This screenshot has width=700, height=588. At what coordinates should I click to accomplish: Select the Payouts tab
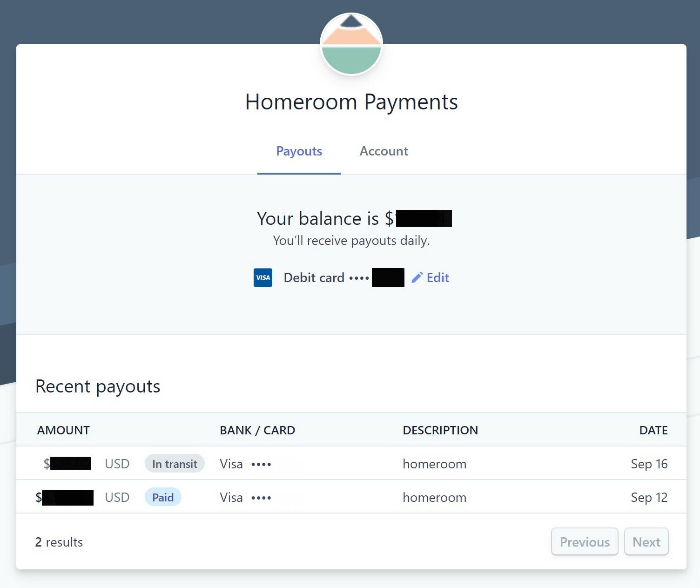point(299,151)
